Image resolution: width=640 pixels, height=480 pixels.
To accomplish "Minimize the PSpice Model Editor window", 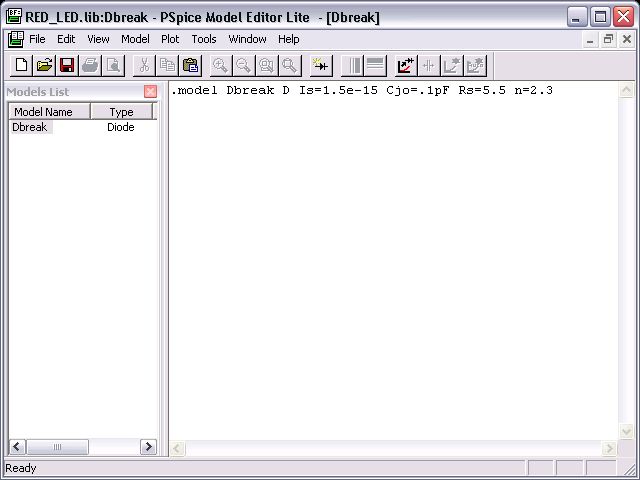I will click(x=577, y=17).
